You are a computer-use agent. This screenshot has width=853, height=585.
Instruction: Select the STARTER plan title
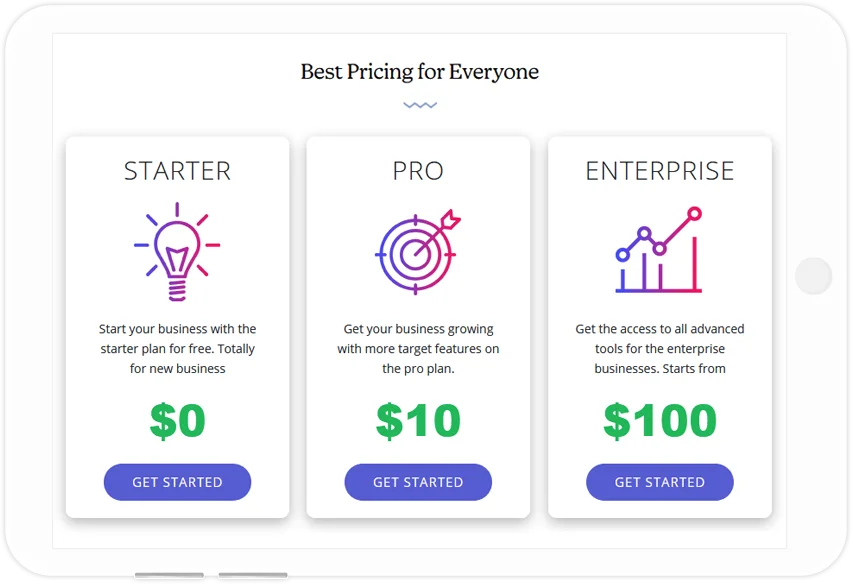pos(177,171)
